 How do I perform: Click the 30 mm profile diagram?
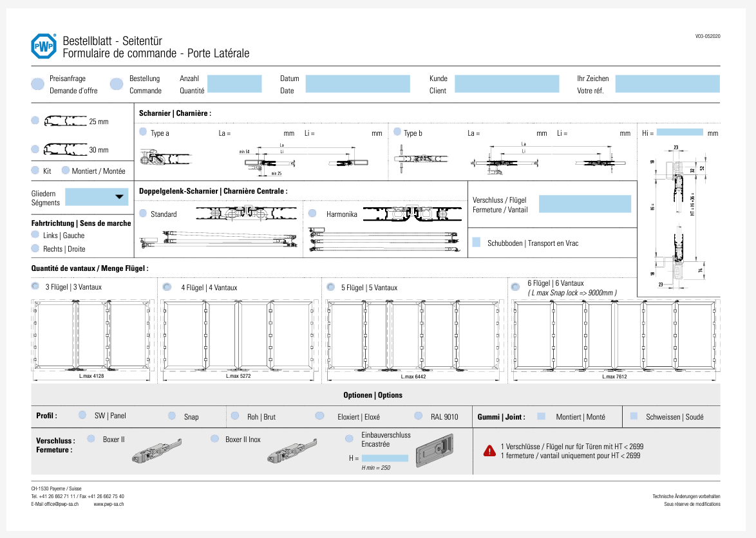(65, 149)
